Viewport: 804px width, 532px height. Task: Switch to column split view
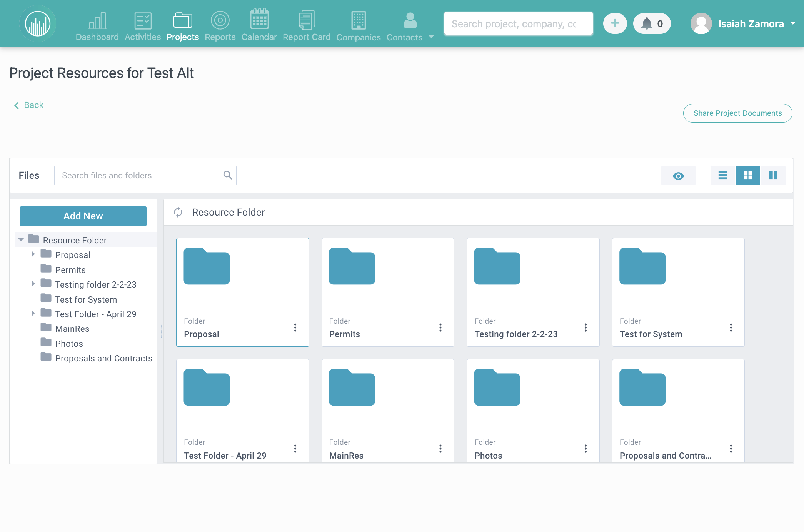773,175
